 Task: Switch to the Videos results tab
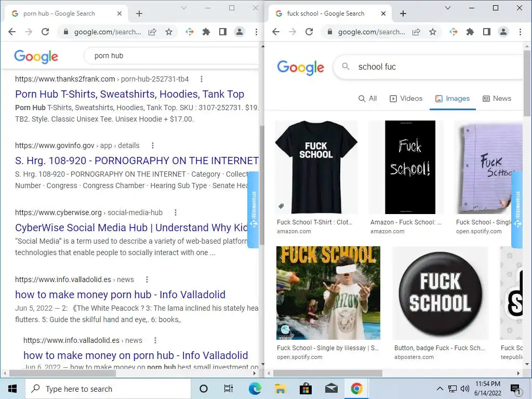click(406, 98)
